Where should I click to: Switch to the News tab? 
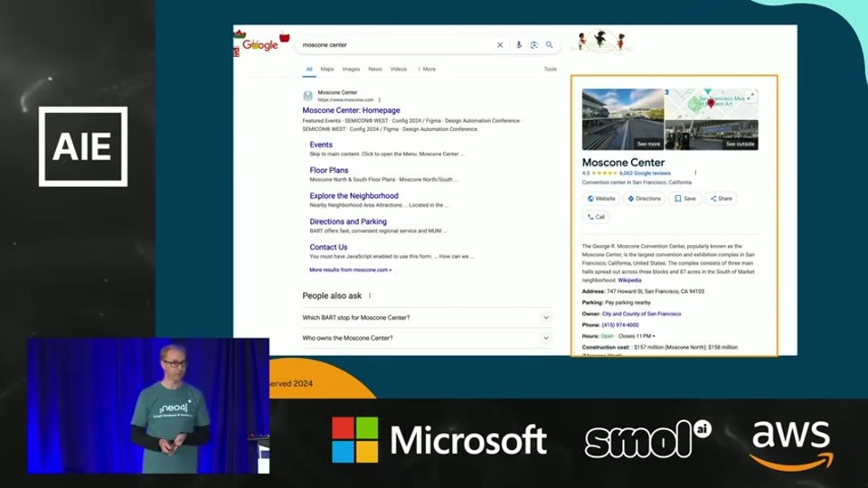[374, 70]
